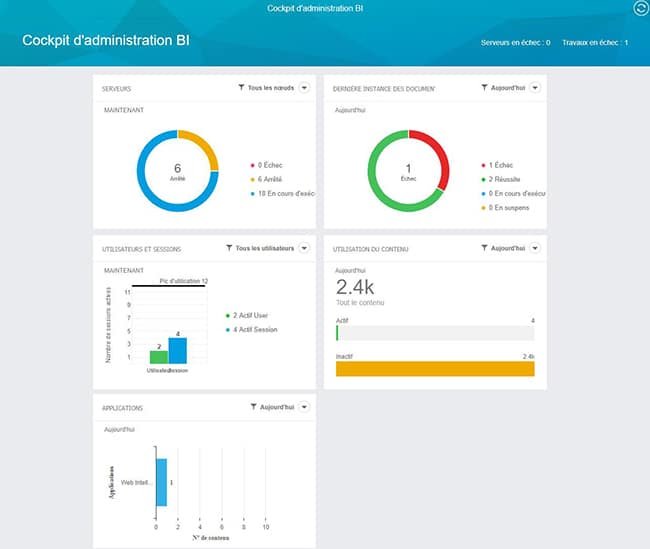Click Aujourd'hui filter in Utilisation du contenu
Screen dimensions: 650x549
(x=508, y=248)
